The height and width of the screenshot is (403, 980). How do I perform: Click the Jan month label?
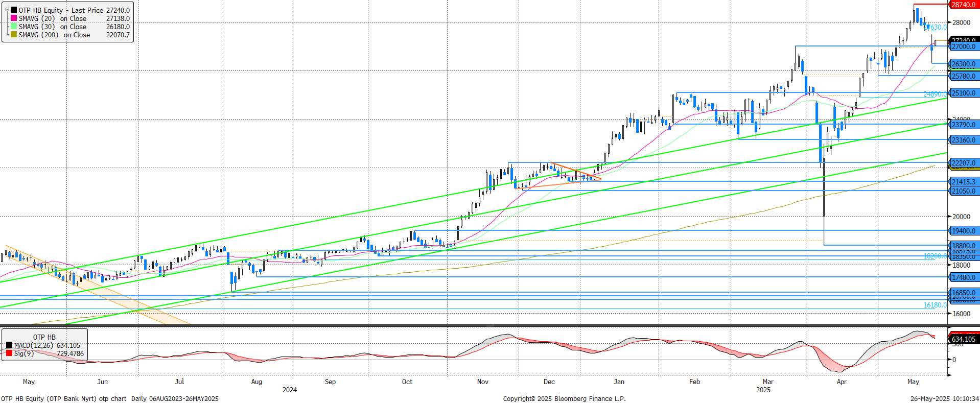pyautogui.click(x=619, y=382)
